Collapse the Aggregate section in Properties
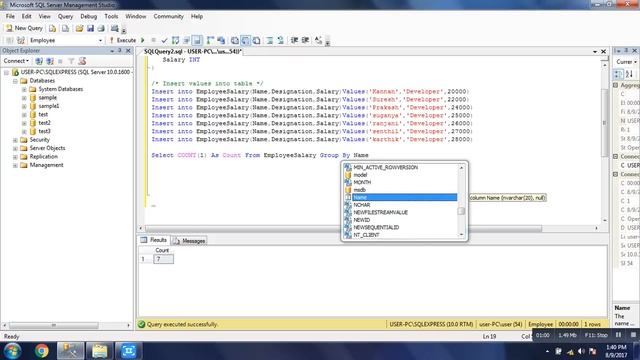 (x=616, y=85)
